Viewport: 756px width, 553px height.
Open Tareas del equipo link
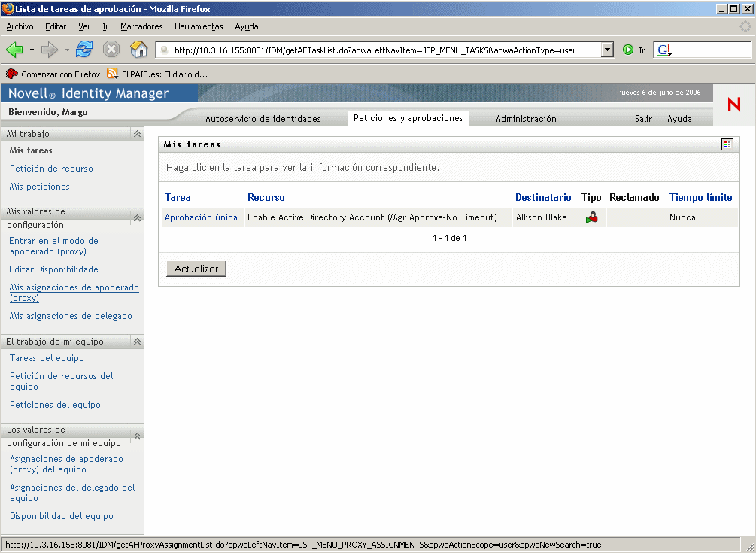(47, 358)
